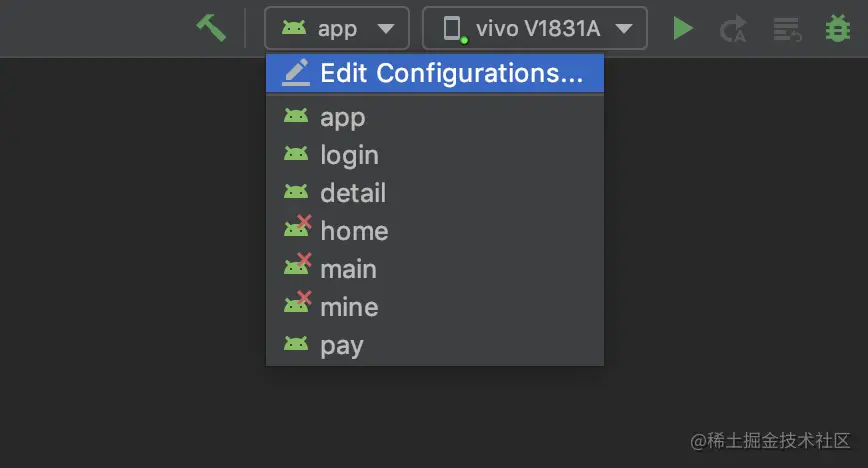This screenshot has width=868, height=468.
Task: Click the Apply Code Changes icon
Action: [787, 29]
